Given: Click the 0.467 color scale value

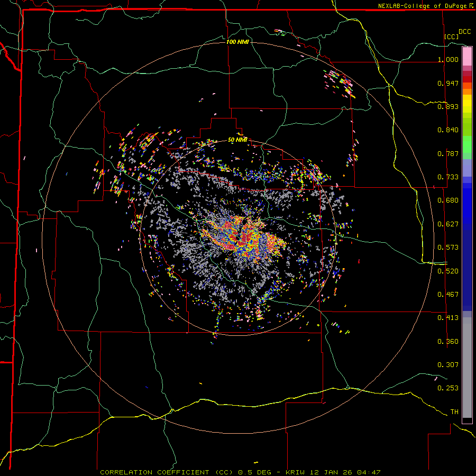Looking at the screenshot, I should (x=448, y=295).
